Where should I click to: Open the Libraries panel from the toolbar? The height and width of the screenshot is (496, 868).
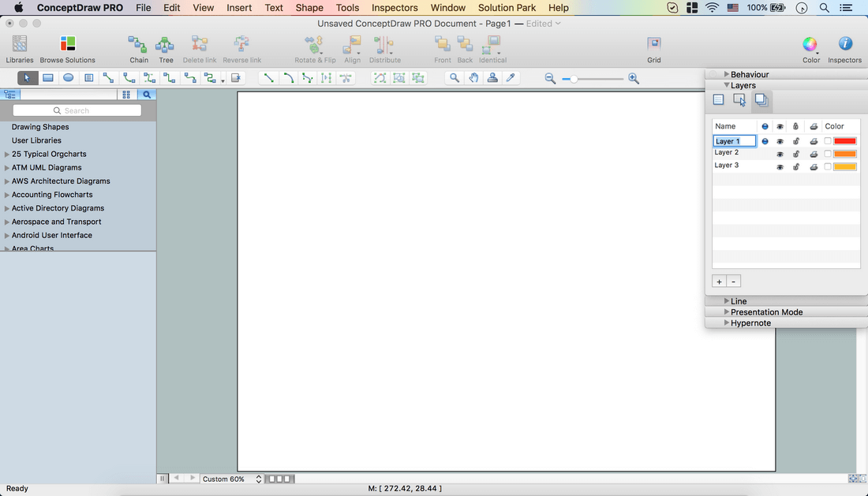[20, 47]
